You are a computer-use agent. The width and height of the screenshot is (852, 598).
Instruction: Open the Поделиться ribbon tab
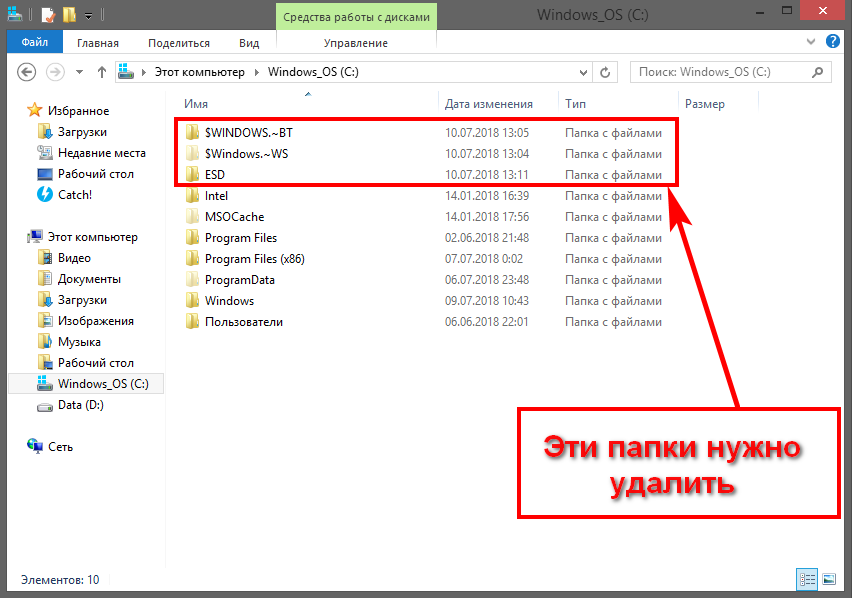(179, 43)
